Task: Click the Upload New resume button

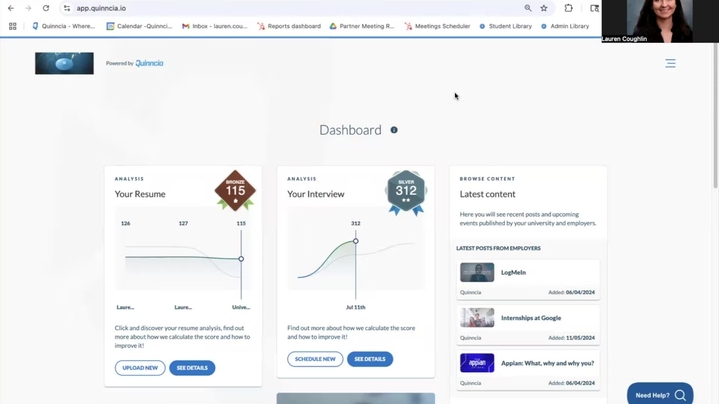Action: [x=140, y=368]
